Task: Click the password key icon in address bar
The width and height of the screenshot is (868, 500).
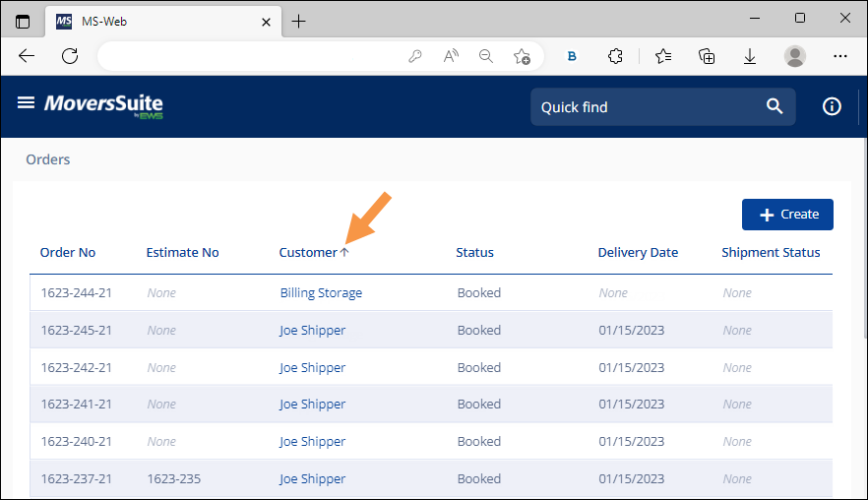Action: 415,56
